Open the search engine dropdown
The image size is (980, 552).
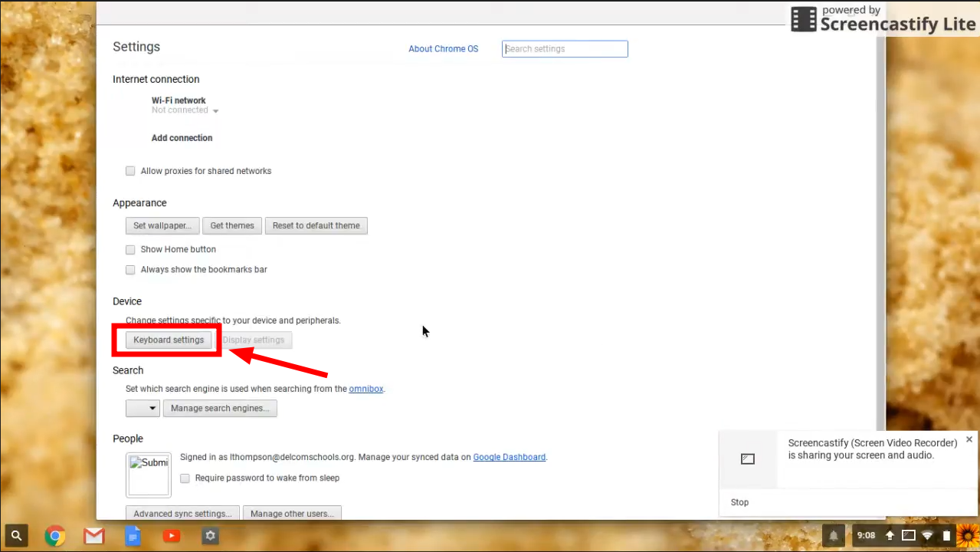pos(143,408)
